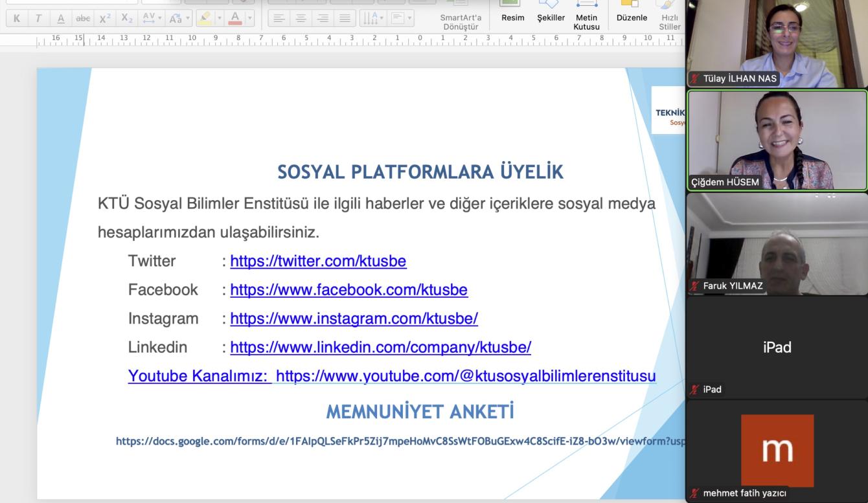Toggle italic formatting with T button
Viewport: 868px width, 503px height.
(x=38, y=18)
